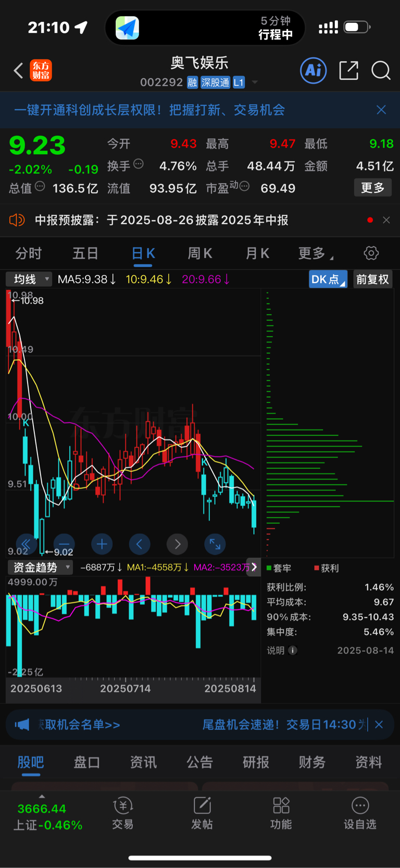The width and height of the screenshot is (400, 868).
Task: Open the 盘口 tab
Action: pyautogui.click(x=87, y=762)
